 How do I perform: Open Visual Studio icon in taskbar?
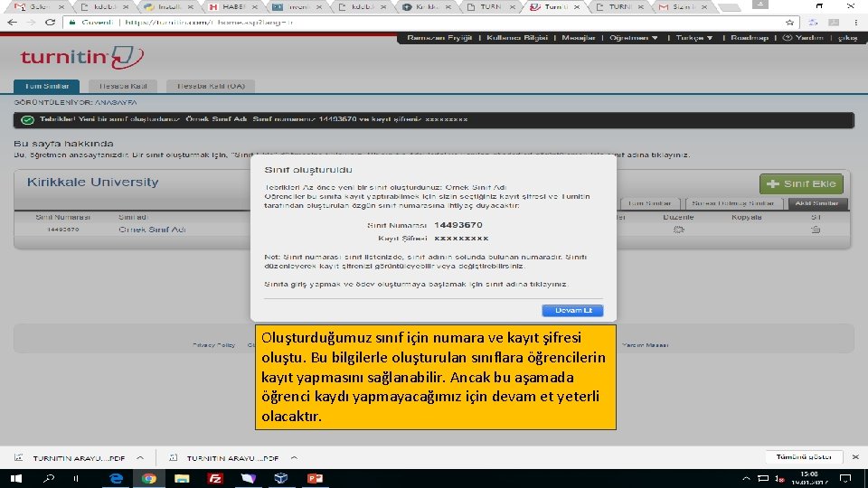249,479
